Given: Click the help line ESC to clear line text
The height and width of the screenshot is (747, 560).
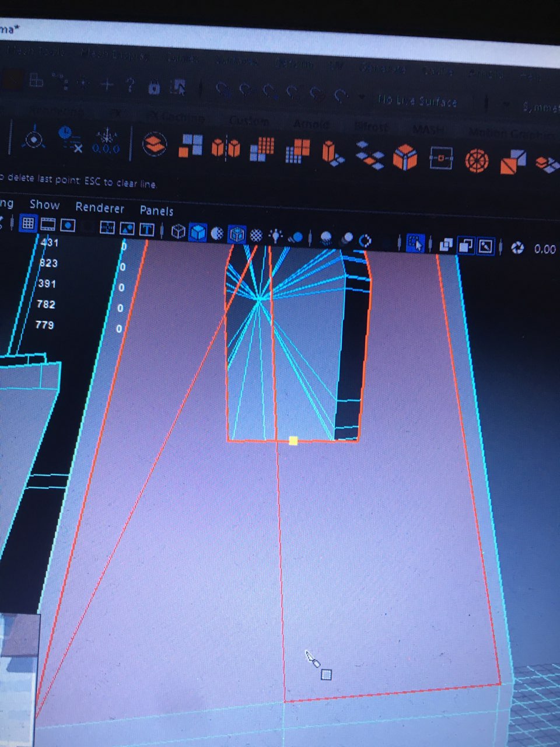Looking at the screenshot, I should click(x=120, y=182).
